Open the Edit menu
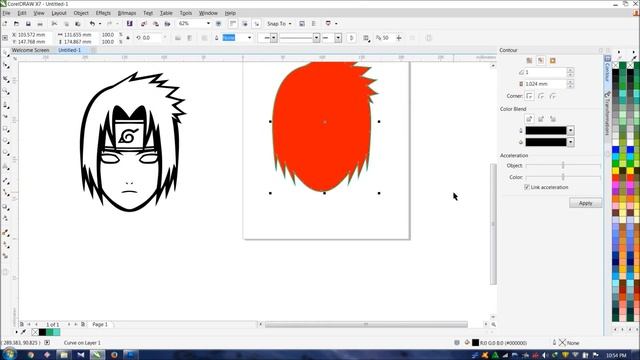The height and width of the screenshot is (360, 640). tap(22, 13)
